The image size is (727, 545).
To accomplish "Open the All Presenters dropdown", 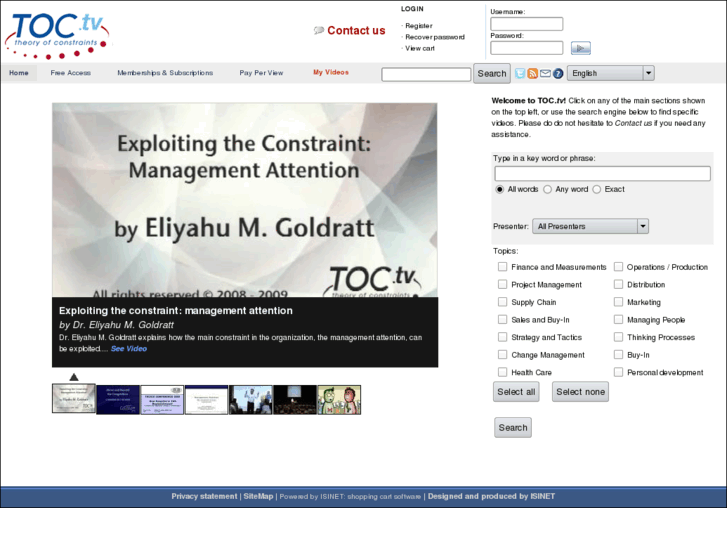I will (590, 226).
